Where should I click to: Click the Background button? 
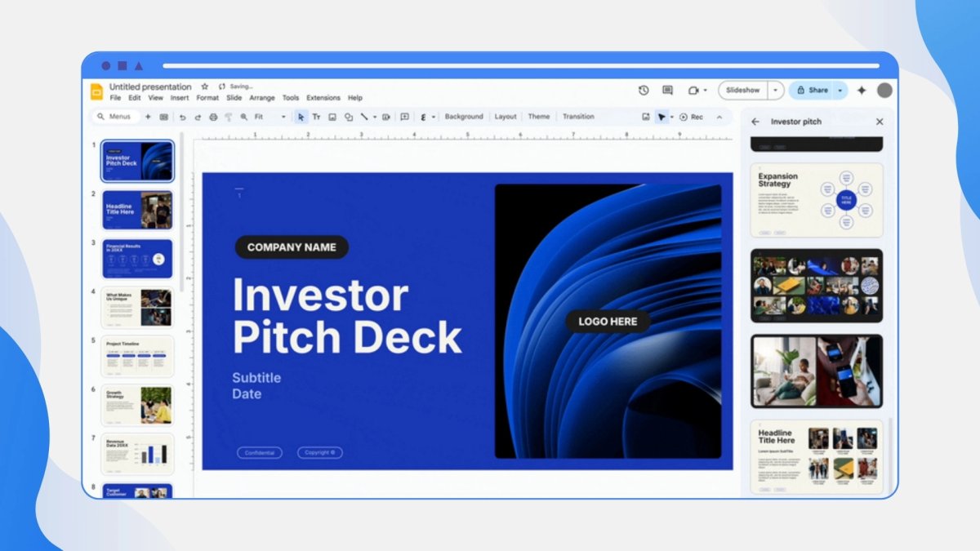click(x=464, y=117)
